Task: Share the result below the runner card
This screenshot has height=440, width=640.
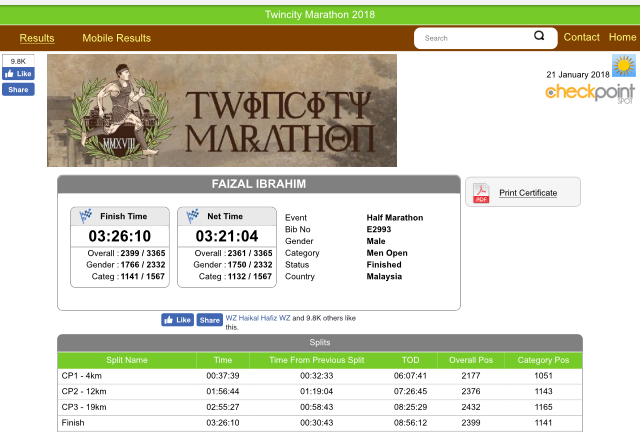Action: click(209, 320)
